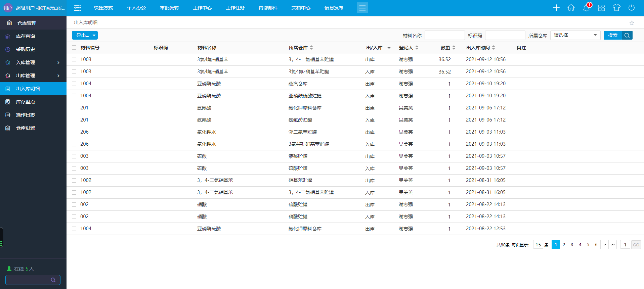The width and height of the screenshot is (644, 289).
Task: Select 库存盘点 in the sidebar
Action: pyautogui.click(x=26, y=102)
